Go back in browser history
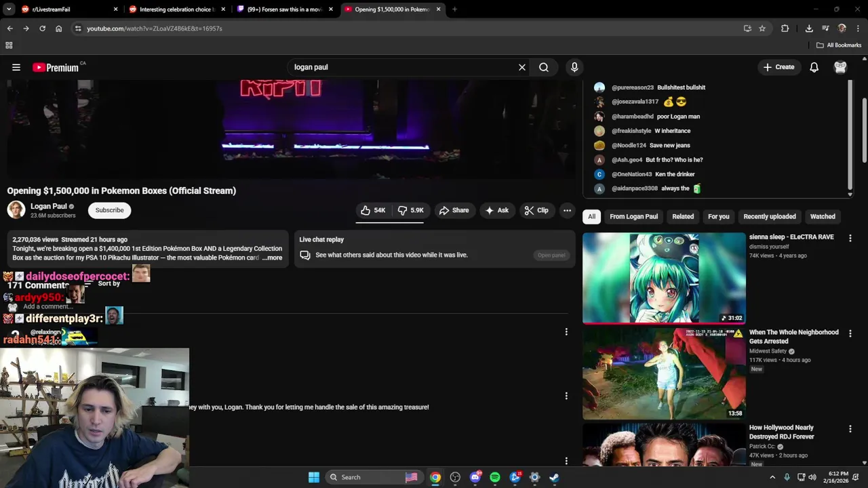This screenshot has width=868, height=488. [9, 28]
